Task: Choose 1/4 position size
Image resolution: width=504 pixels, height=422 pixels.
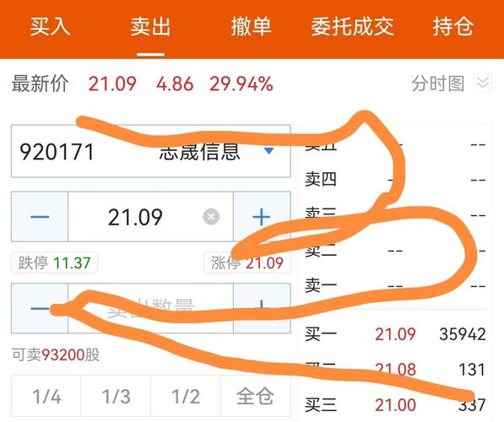Action: click(46, 396)
